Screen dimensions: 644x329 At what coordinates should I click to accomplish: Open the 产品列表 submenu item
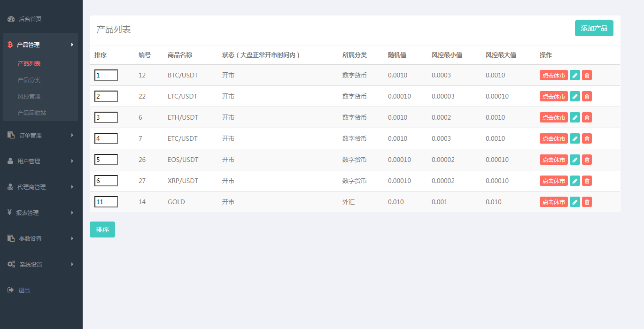tap(29, 64)
